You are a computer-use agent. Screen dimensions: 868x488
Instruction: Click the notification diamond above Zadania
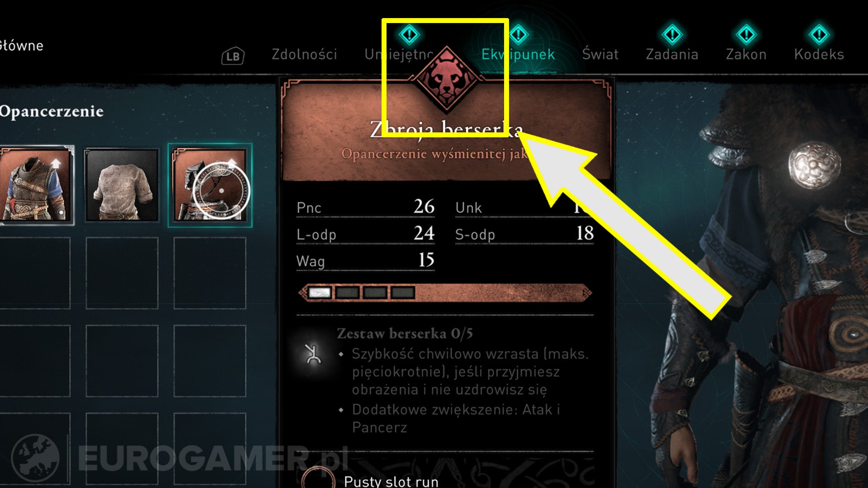click(672, 34)
